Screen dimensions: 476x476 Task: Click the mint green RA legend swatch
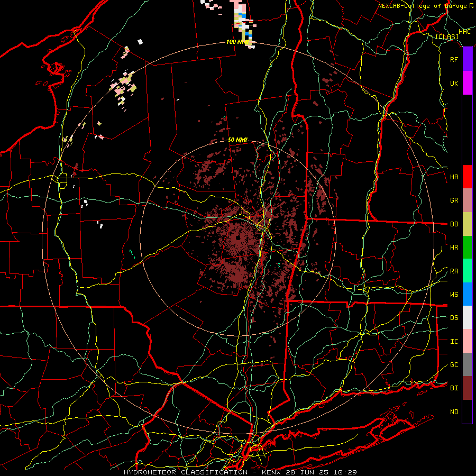467,271
